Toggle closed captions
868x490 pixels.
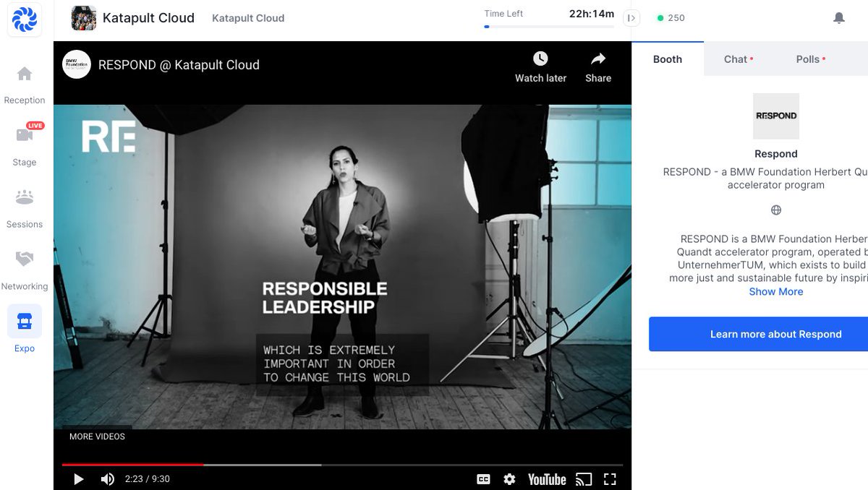tap(483, 479)
